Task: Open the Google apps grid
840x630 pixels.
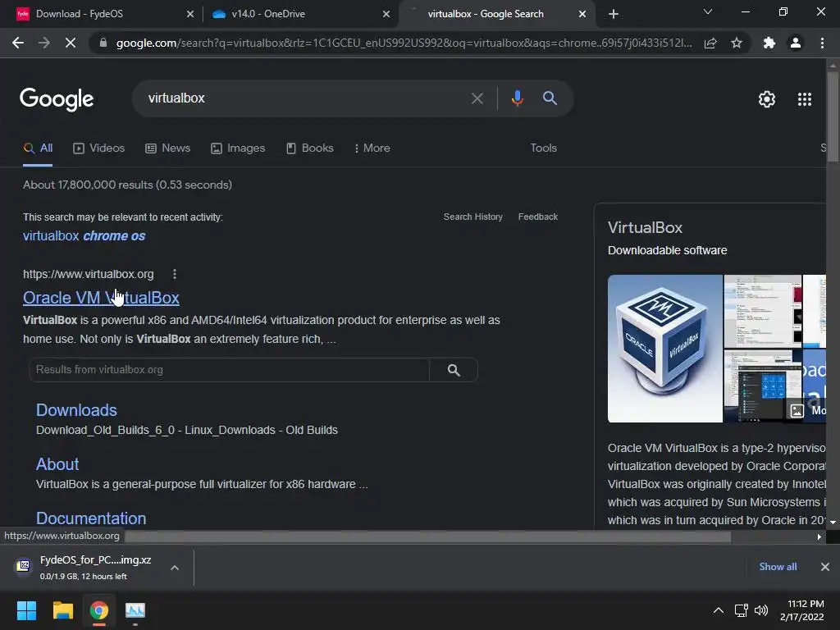Action: 805,99
